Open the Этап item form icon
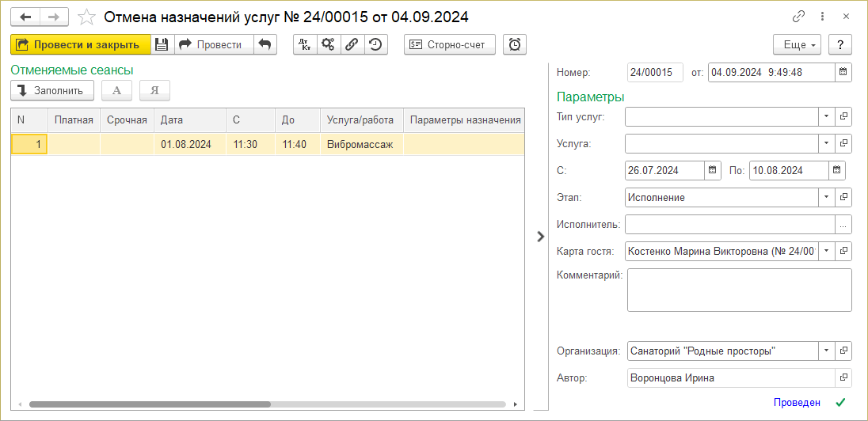This screenshot has width=868, height=421. 843,198
